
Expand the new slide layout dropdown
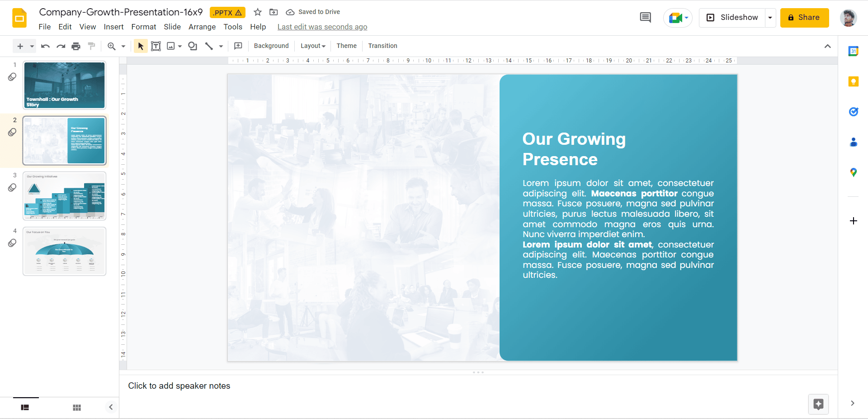31,46
